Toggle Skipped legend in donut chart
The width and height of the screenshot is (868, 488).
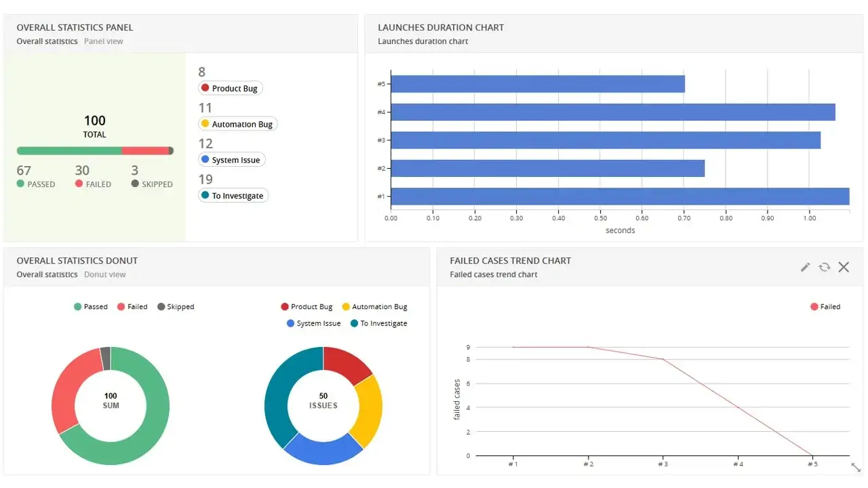[176, 307]
